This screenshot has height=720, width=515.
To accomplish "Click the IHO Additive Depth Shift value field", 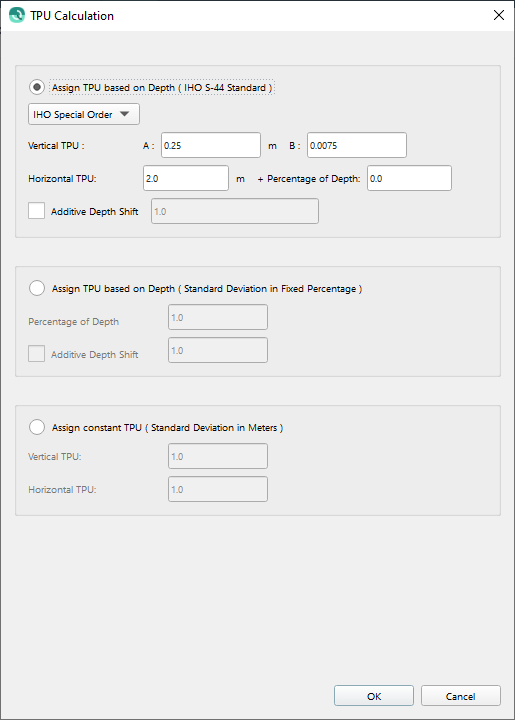I will coord(235,211).
